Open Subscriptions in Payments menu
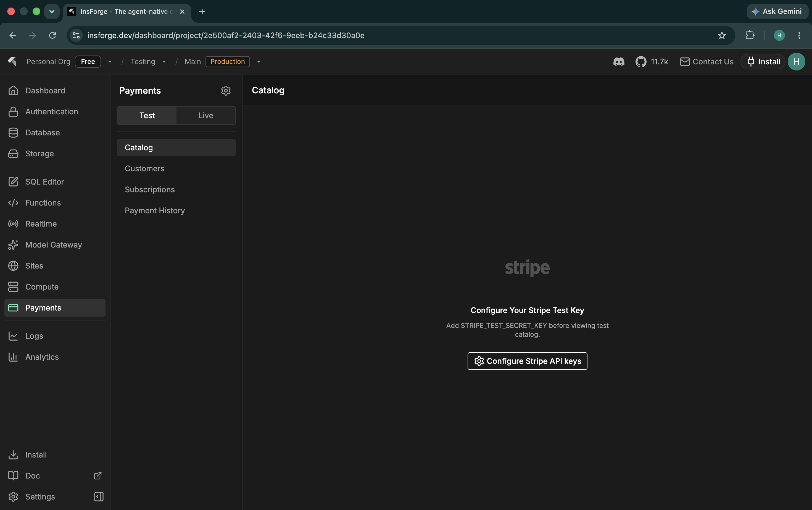This screenshot has height=510, width=812. coord(176,190)
